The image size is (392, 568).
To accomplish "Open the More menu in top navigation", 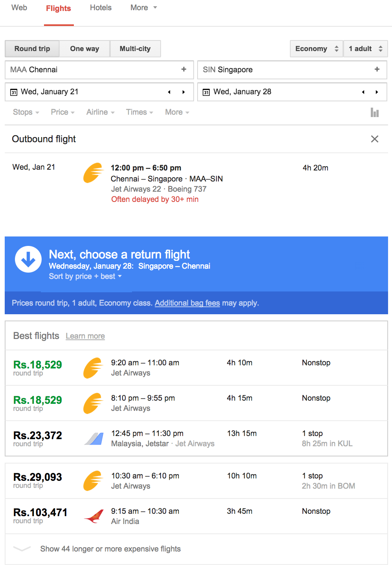I will click(x=143, y=8).
